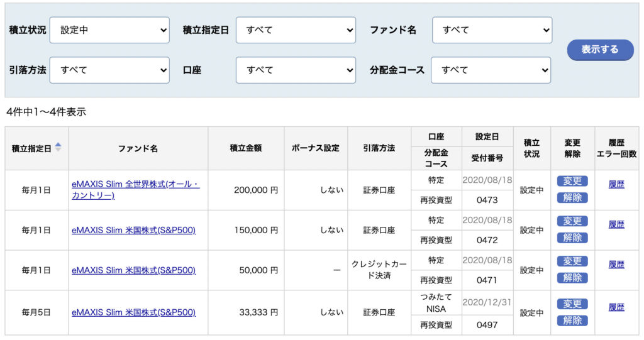The image size is (644, 340).
Task: Click 解除 for receipt number 0473
Action: [x=572, y=198]
